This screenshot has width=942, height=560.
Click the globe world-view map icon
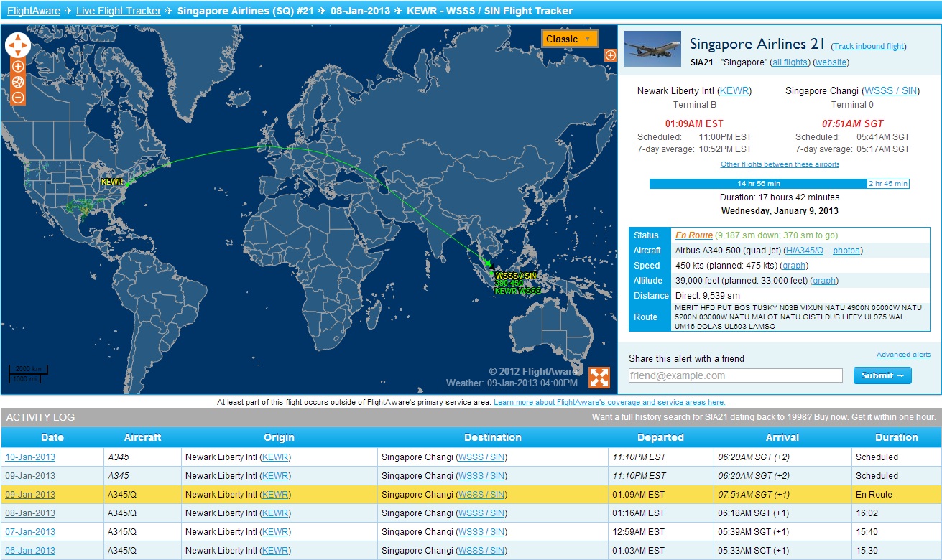18,83
